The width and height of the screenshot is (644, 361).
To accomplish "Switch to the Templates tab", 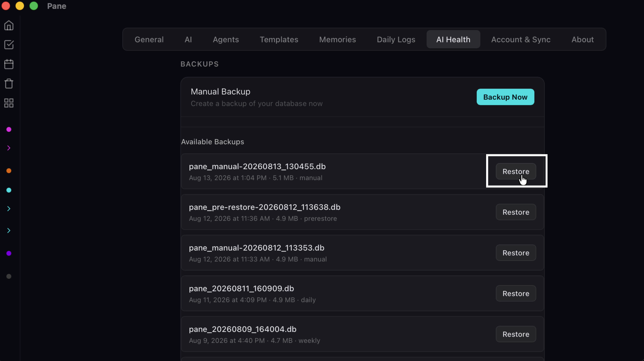I will (279, 39).
